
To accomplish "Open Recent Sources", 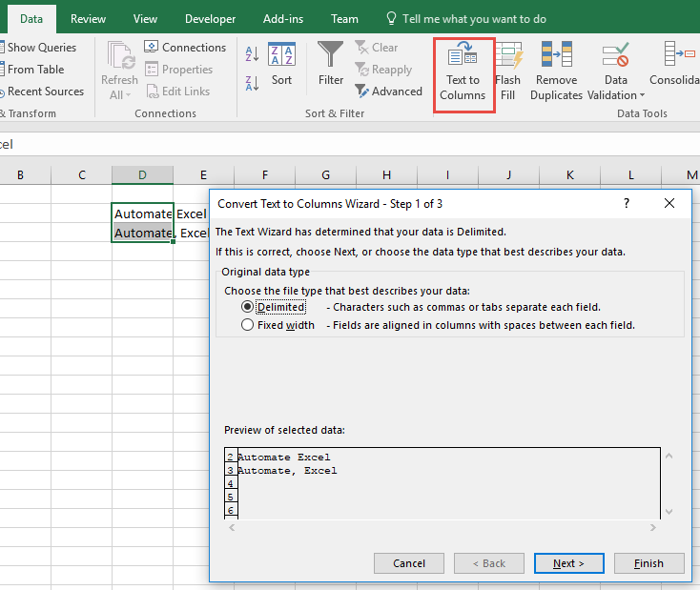I will [x=42, y=92].
